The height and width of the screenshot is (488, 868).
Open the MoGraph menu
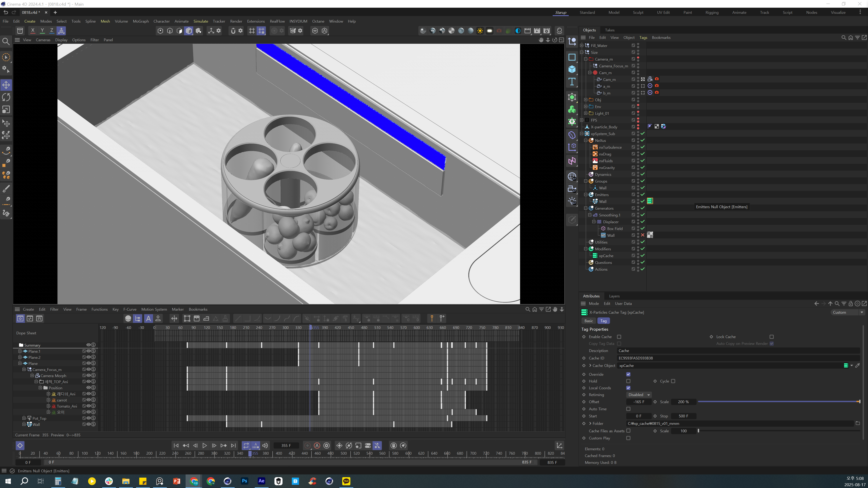point(141,21)
